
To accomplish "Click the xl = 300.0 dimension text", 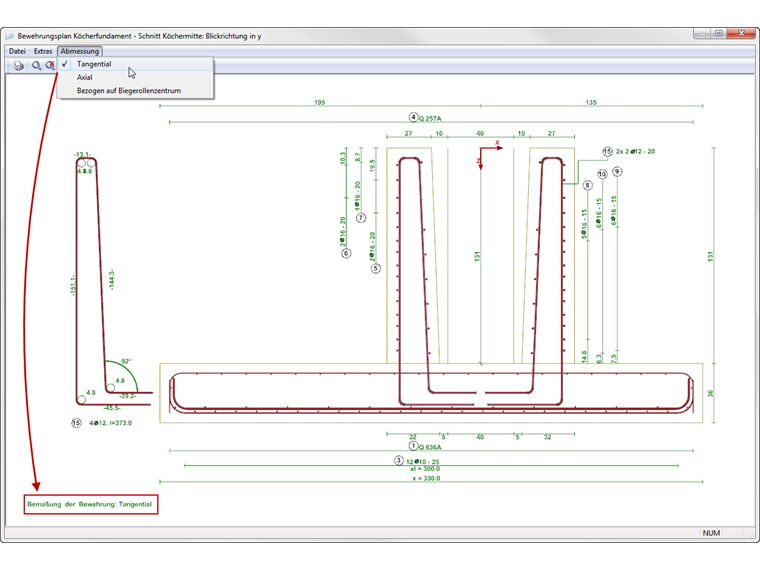I will [425, 469].
